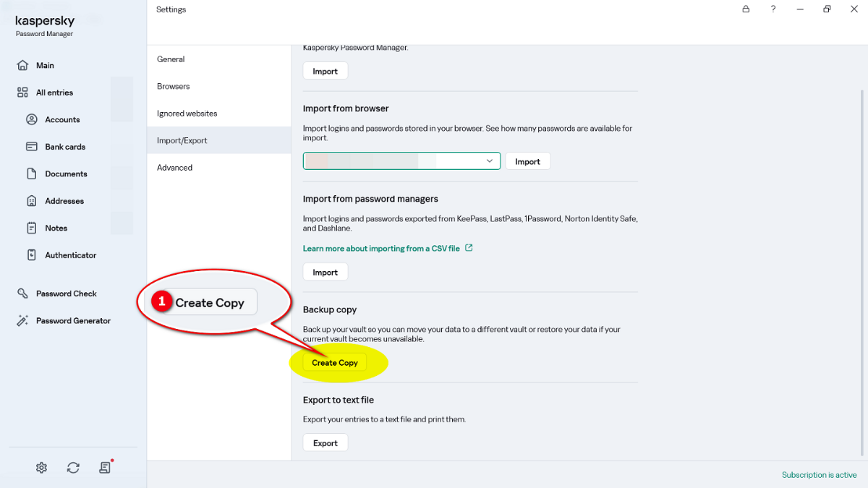Click the sync arrows icon
Image resolution: width=868 pixels, height=488 pixels.
tap(73, 468)
